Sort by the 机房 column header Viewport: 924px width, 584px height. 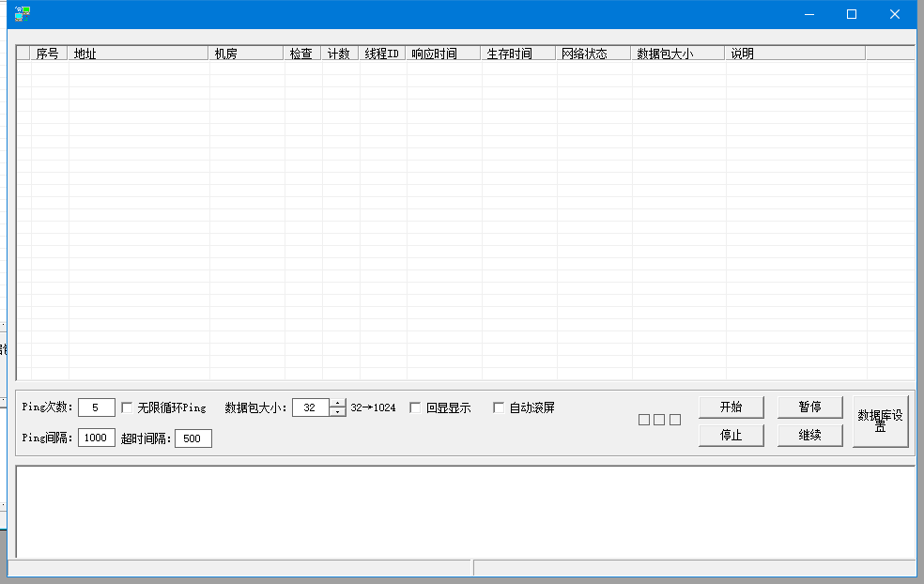coord(246,53)
